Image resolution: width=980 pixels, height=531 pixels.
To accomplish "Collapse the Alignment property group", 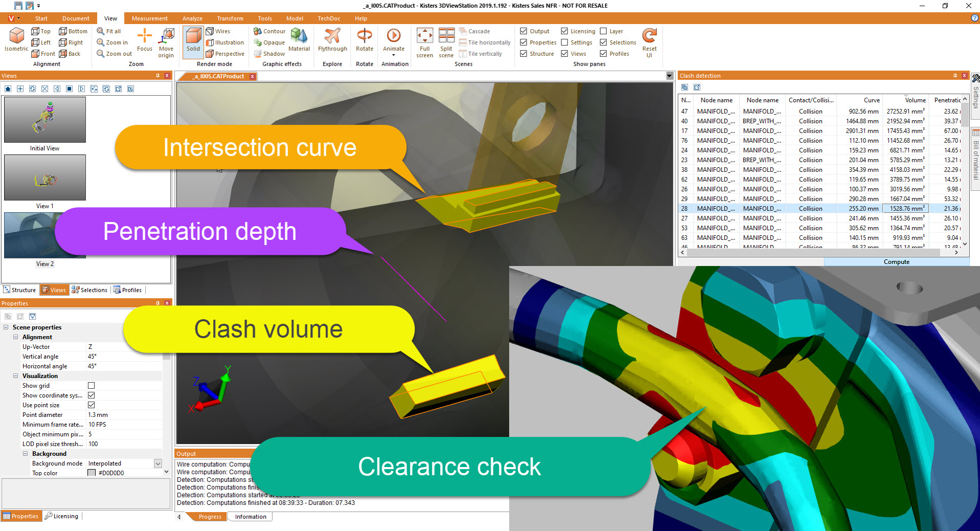I will click(16, 337).
